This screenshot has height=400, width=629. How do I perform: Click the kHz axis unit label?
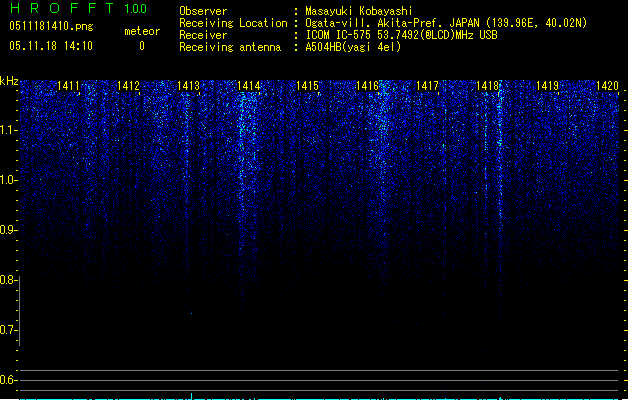[x=9, y=81]
